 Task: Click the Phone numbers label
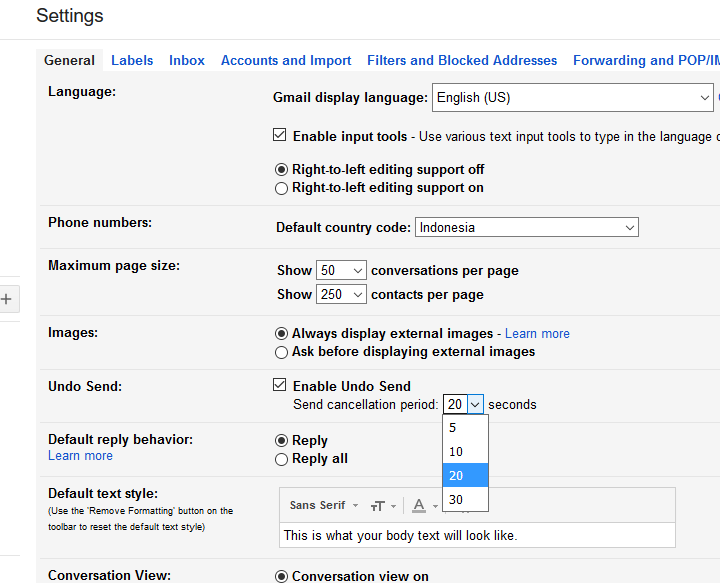[x=100, y=222]
